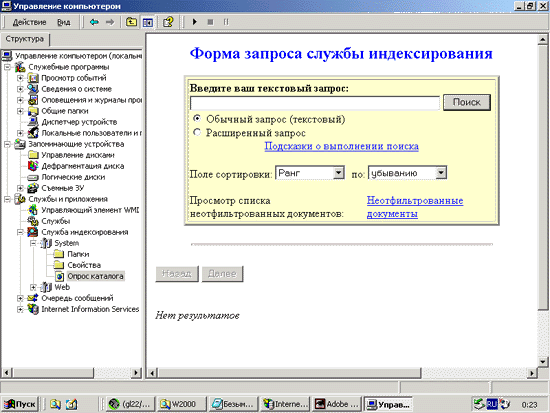Open Подсказки о выполнении поиска link
Viewport: 550px width, 413px height.
tap(341, 146)
